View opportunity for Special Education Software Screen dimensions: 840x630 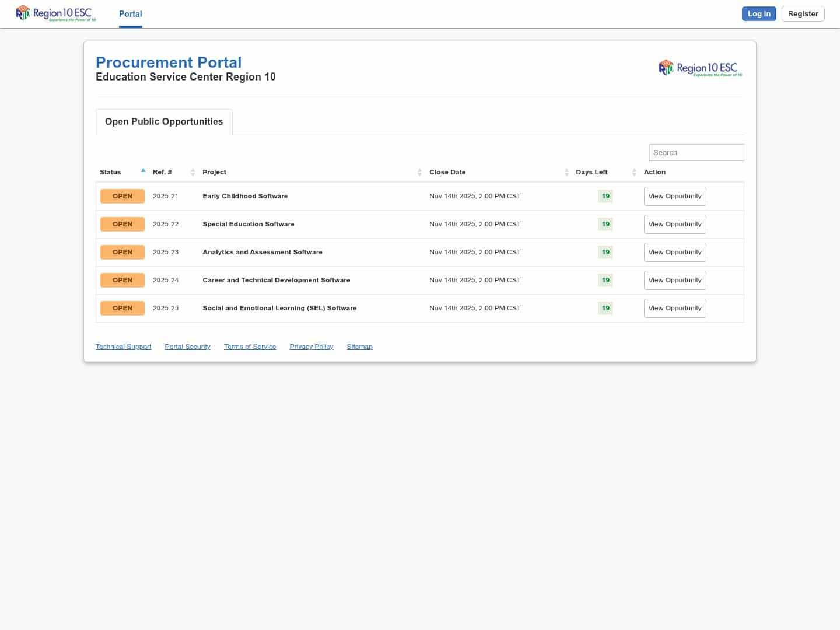coord(674,225)
